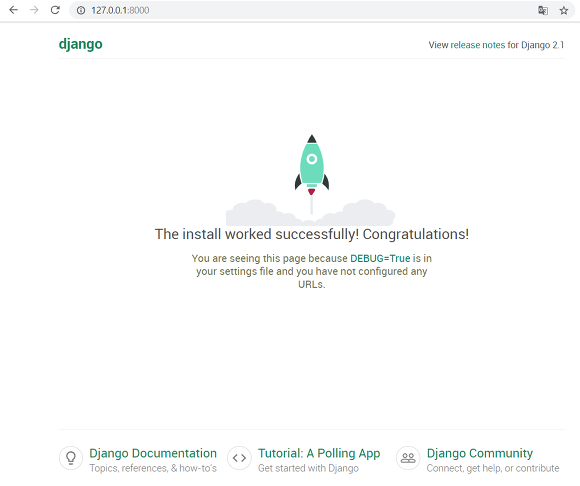
Task: Reload the page with the refresh icon
Action: 55,10
